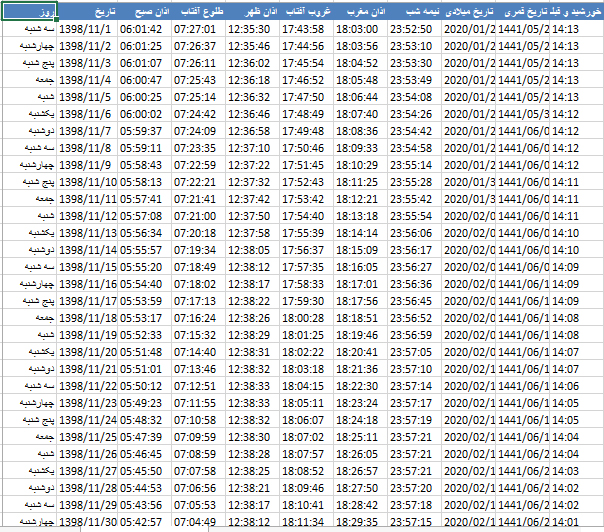Screen dimensions: 604x532
Task: Select the اذان صبح column header
Action: (144, 11)
